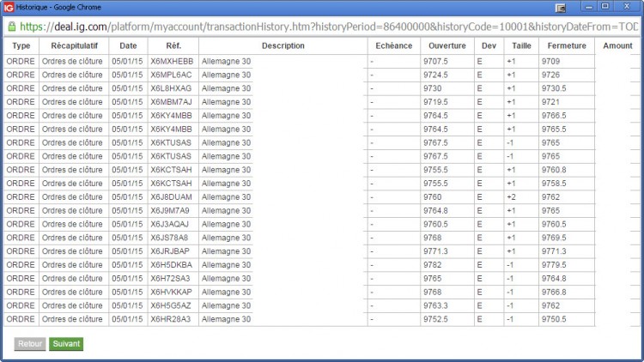Click closing price 9764.8

click(554, 278)
